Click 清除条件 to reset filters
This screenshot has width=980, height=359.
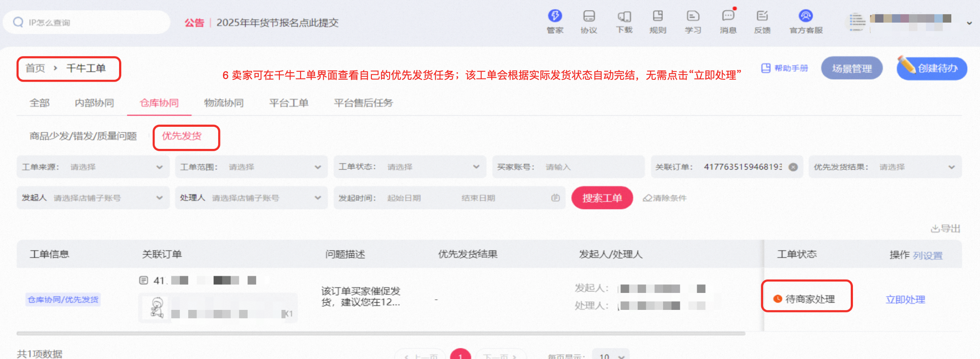click(x=665, y=198)
